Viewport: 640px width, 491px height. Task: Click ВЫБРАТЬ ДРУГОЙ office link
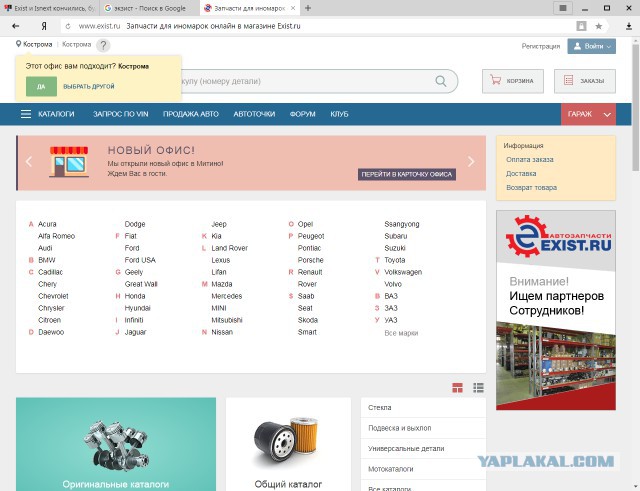pyautogui.click(x=89, y=87)
